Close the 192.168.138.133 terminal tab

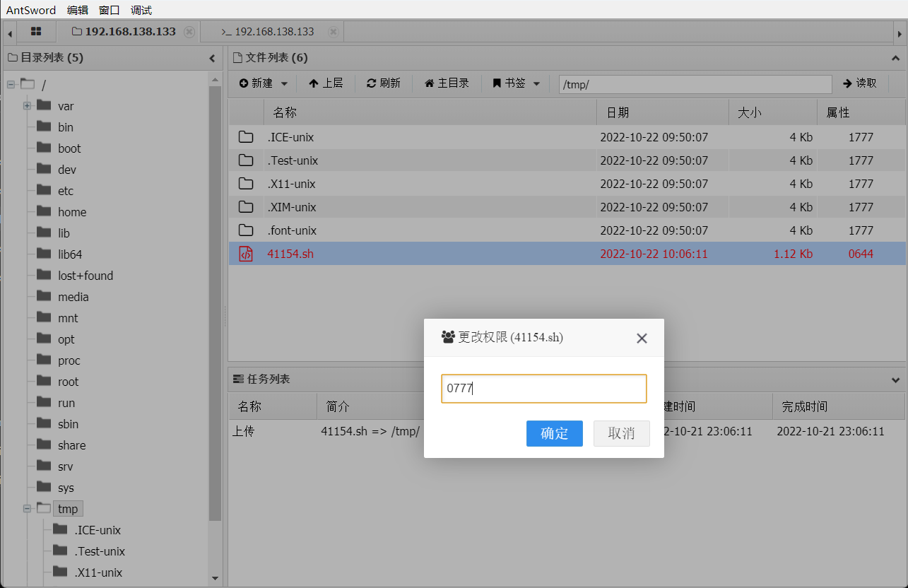[334, 32]
